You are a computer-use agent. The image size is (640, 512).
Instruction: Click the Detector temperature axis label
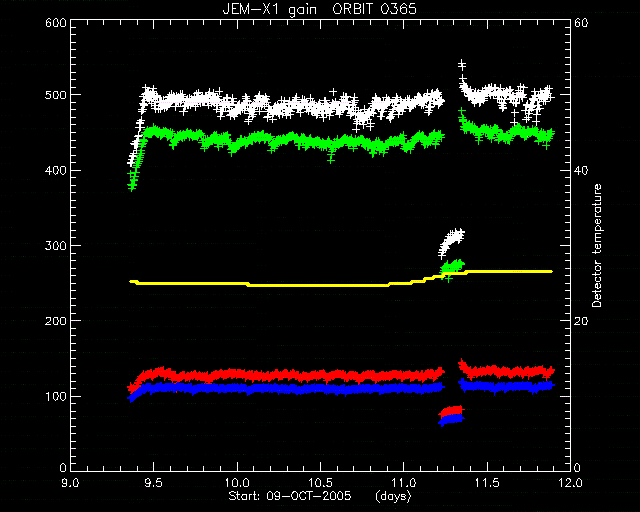coord(597,245)
